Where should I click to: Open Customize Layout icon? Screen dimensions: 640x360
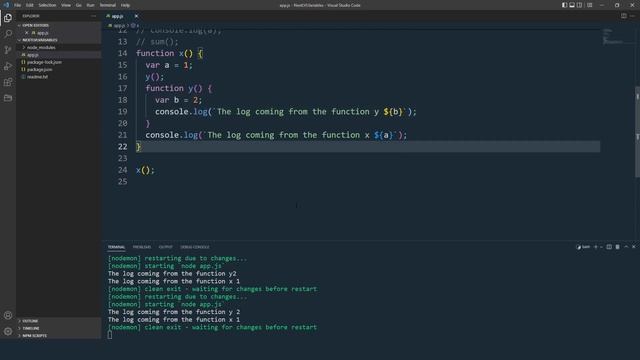(x=589, y=5)
